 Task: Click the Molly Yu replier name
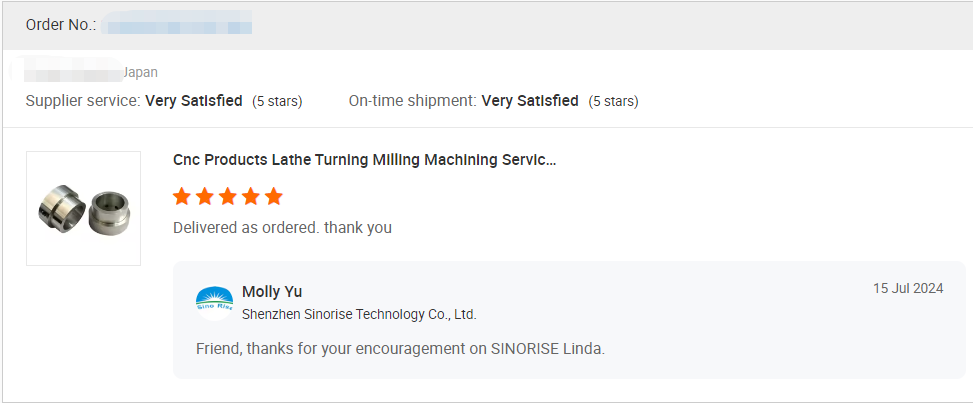click(x=272, y=291)
